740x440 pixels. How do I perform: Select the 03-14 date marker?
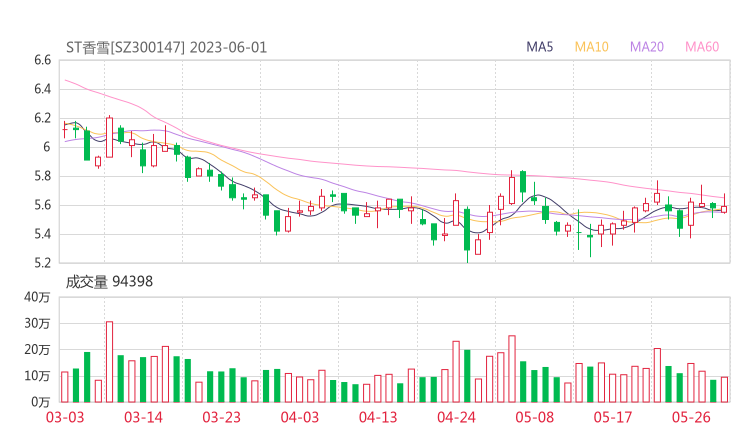click(143, 417)
